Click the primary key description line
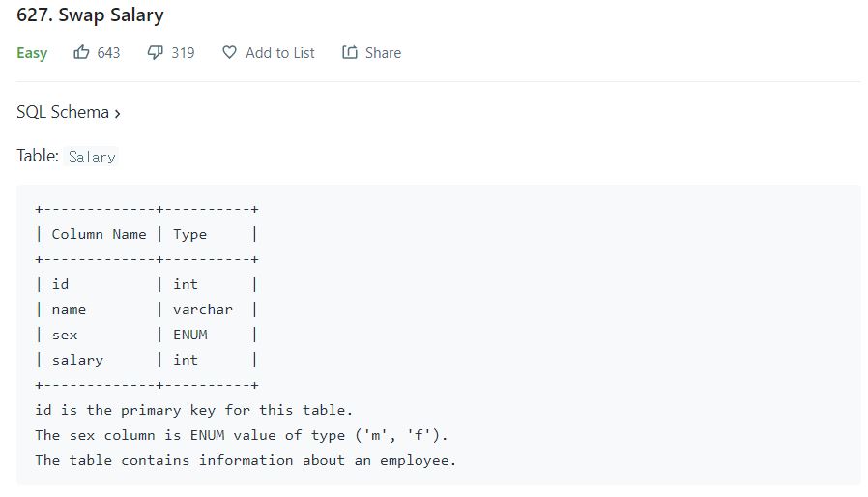868x497 pixels. (x=193, y=411)
